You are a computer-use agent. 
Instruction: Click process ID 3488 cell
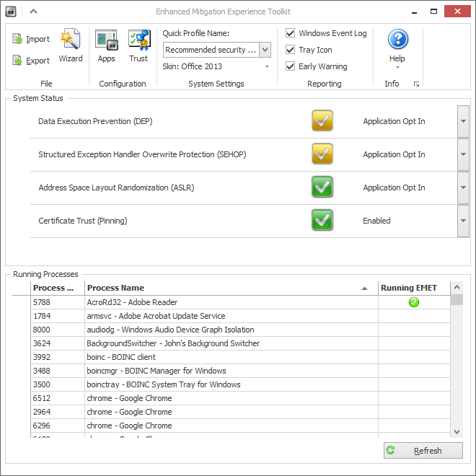58,371
